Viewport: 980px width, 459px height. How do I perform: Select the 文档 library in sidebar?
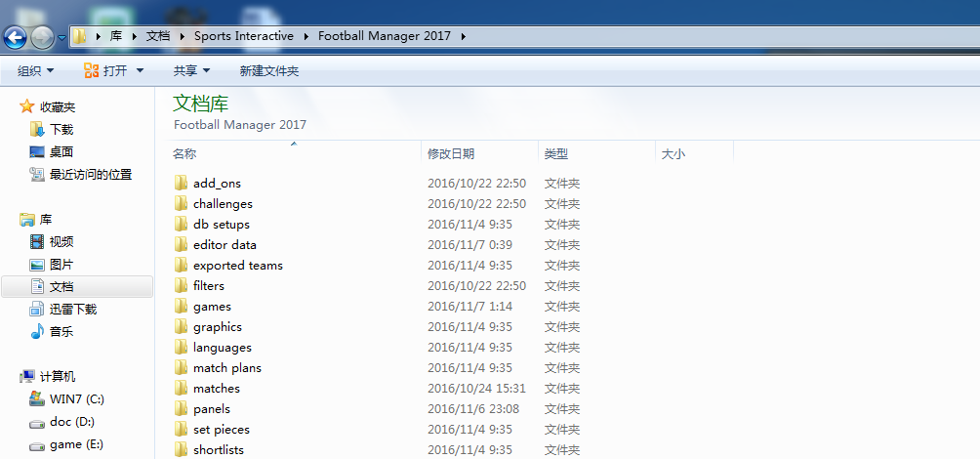(x=77, y=286)
